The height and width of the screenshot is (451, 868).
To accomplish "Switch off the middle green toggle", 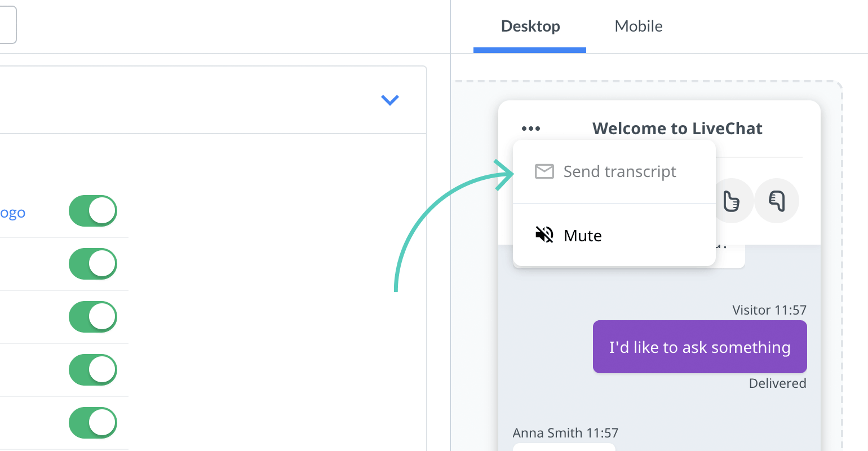I will click(x=93, y=317).
